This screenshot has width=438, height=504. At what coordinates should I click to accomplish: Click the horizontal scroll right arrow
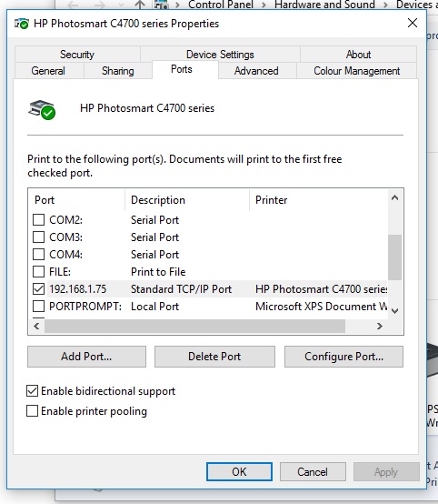(x=380, y=327)
